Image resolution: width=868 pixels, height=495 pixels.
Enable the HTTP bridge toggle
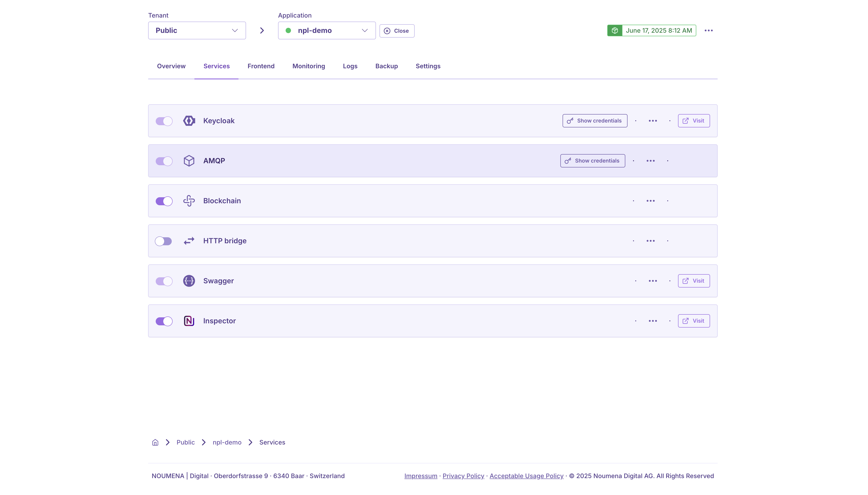point(163,241)
